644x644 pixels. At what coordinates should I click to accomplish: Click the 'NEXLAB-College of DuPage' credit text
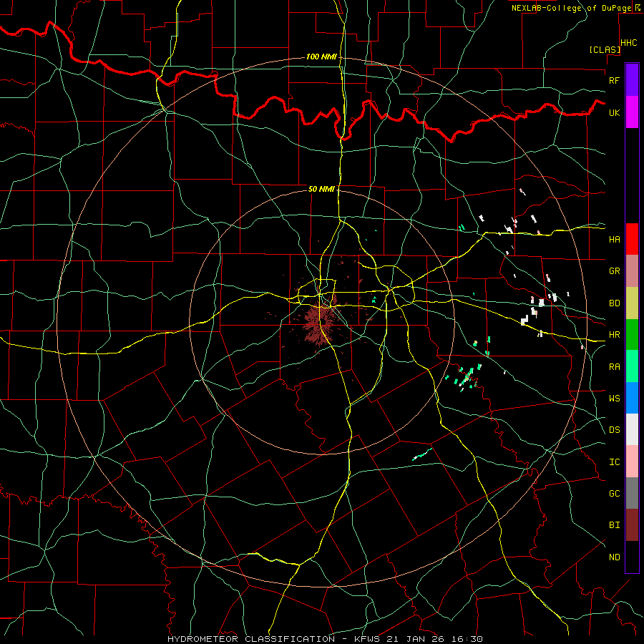[571, 8]
